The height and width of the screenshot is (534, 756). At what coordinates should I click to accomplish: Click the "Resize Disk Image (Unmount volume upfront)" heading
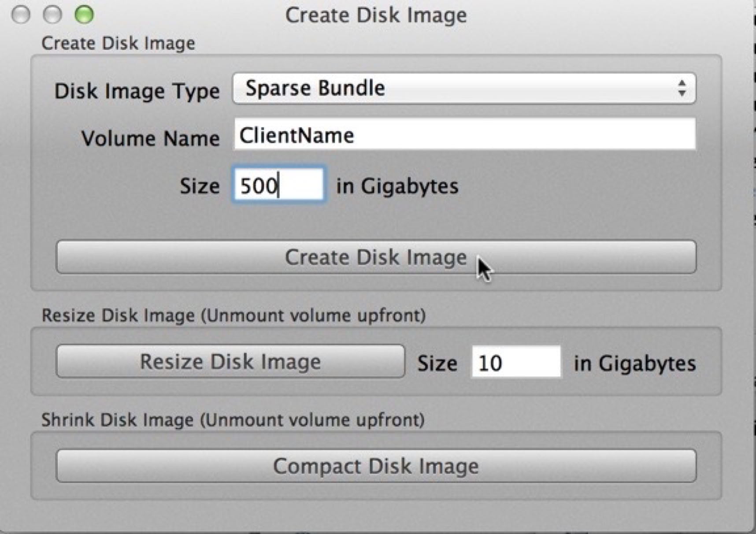[233, 315]
